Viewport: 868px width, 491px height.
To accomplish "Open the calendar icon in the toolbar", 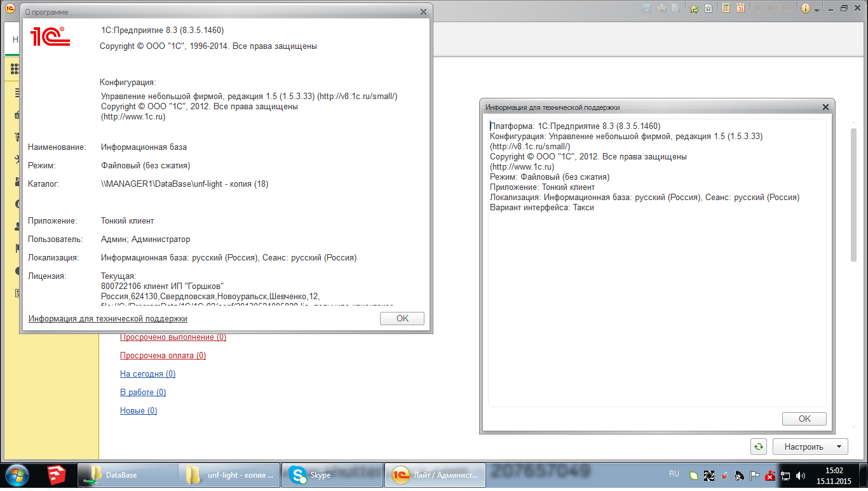I will point(740,8).
